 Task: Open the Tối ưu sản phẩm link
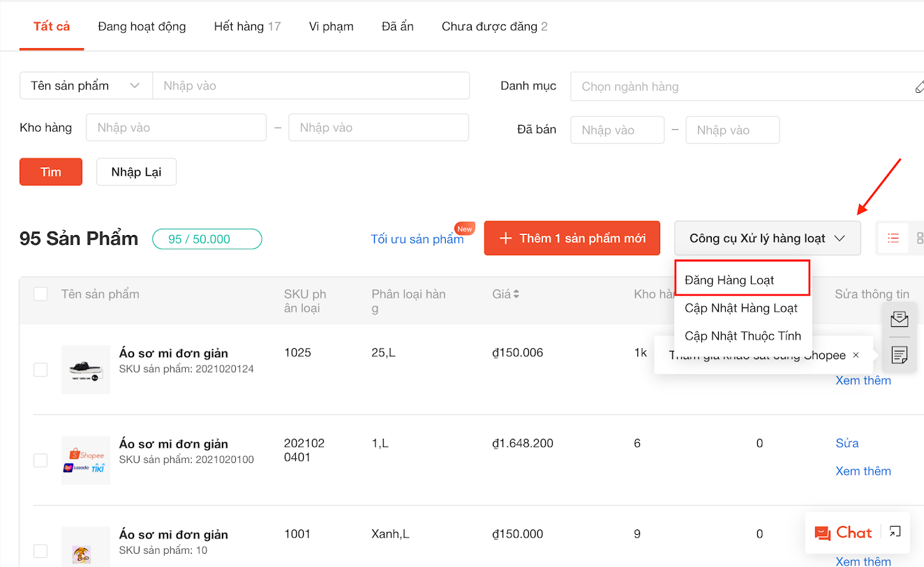[x=417, y=239]
